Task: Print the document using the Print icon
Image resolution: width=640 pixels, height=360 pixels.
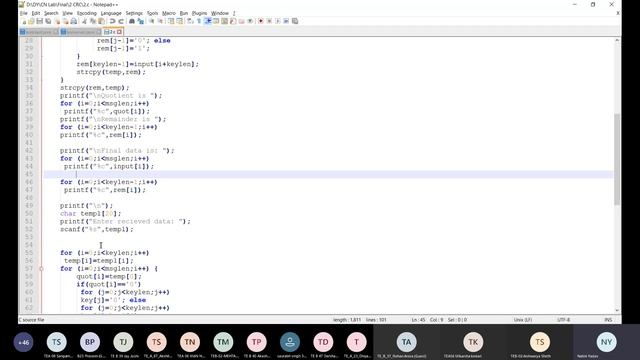Action: point(74,21)
